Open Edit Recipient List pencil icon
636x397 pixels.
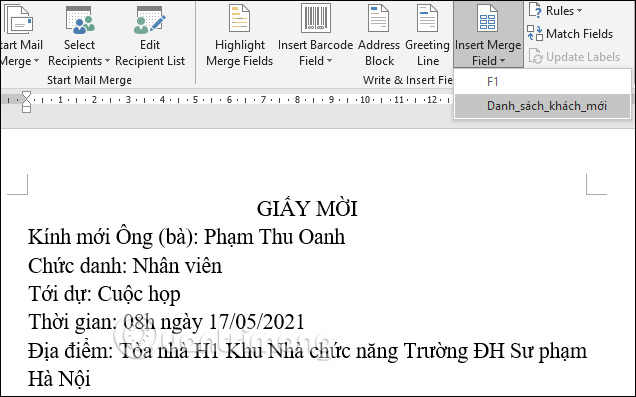(149, 20)
